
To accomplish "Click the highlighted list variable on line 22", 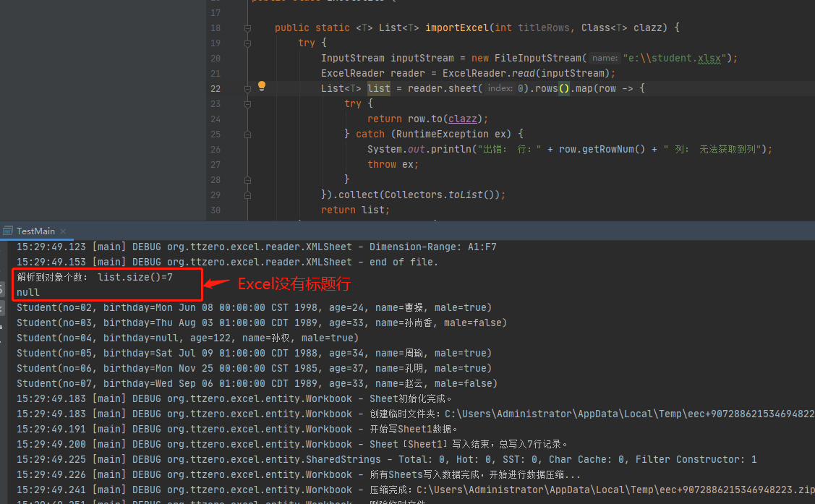I will [x=378, y=88].
